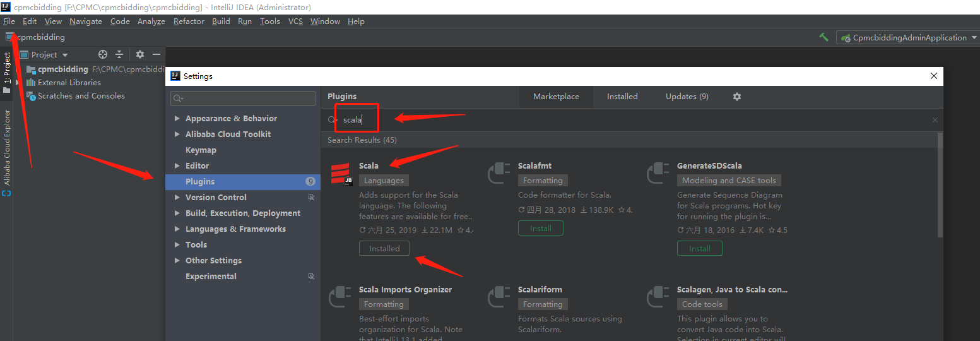
Task: Open the GenerateSDScala plugin title
Action: pos(709,166)
